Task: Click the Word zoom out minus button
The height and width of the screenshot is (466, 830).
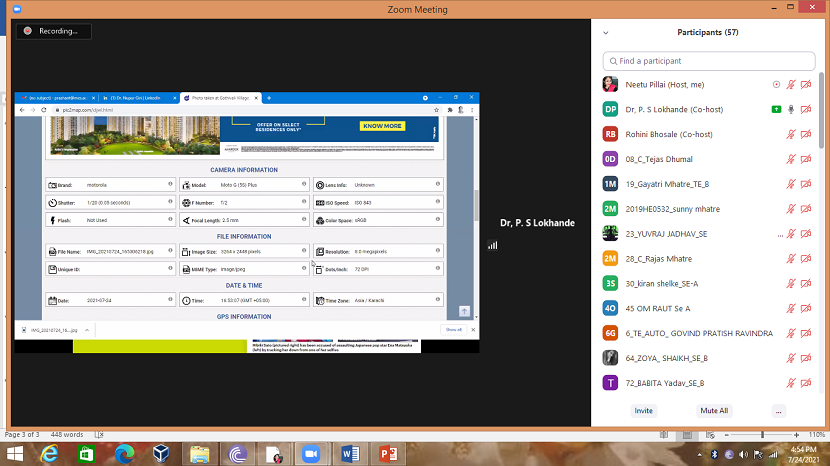Action: [726, 435]
